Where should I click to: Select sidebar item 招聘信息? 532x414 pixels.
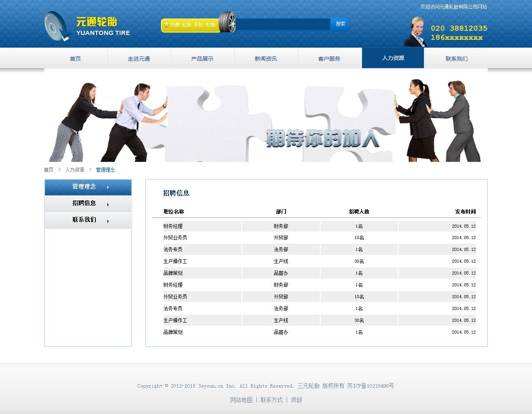point(88,204)
